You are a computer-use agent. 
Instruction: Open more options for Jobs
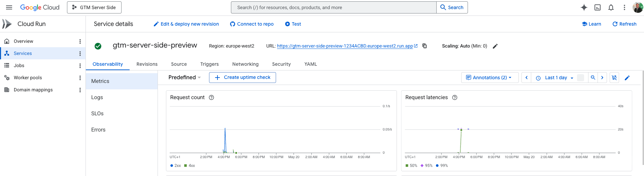[80, 66]
